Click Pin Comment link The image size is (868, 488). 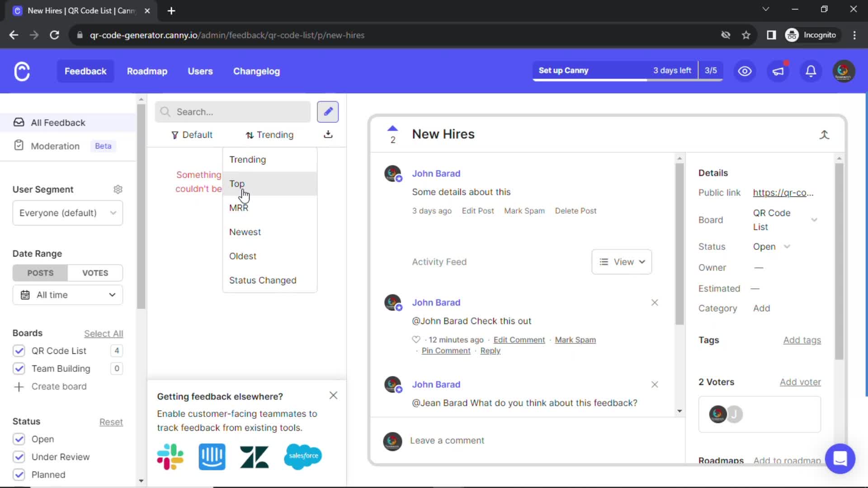point(446,351)
